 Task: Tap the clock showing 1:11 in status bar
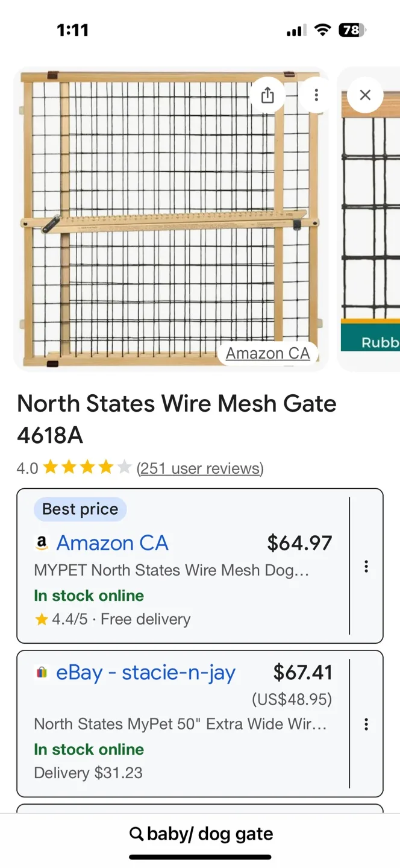coord(73,30)
